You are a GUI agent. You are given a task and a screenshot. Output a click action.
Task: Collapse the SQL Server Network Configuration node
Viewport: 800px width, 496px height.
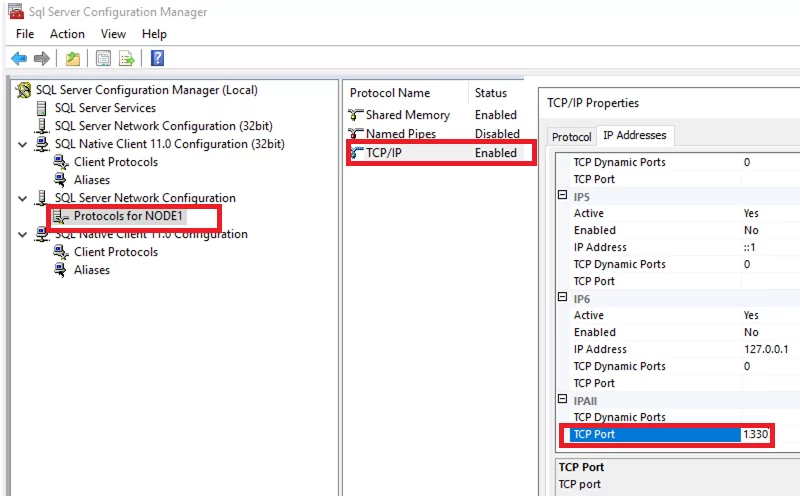22,198
